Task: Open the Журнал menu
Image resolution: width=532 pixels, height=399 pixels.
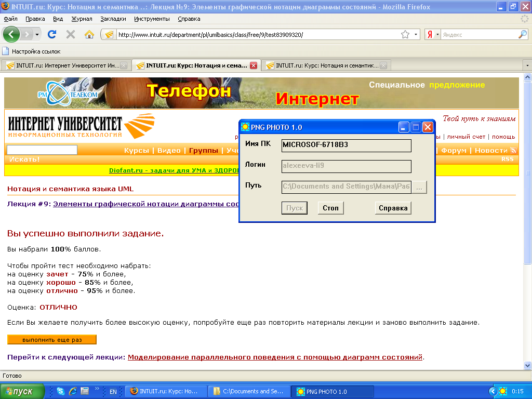Action: (82, 19)
